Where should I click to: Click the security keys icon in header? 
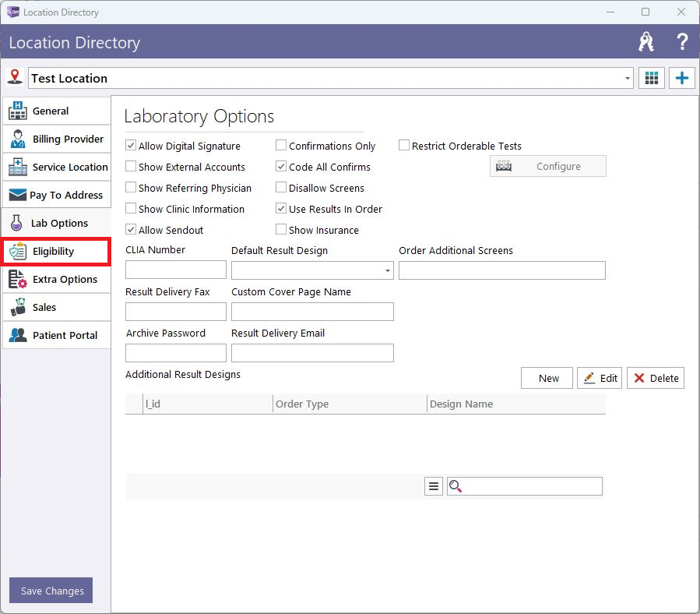pyautogui.click(x=645, y=42)
